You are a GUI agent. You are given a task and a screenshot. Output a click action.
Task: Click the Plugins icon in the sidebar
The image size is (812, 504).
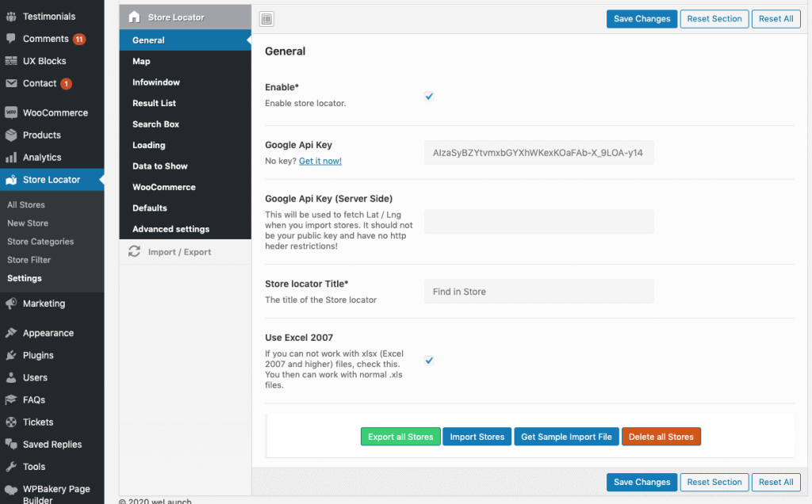(x=11, y=355)
